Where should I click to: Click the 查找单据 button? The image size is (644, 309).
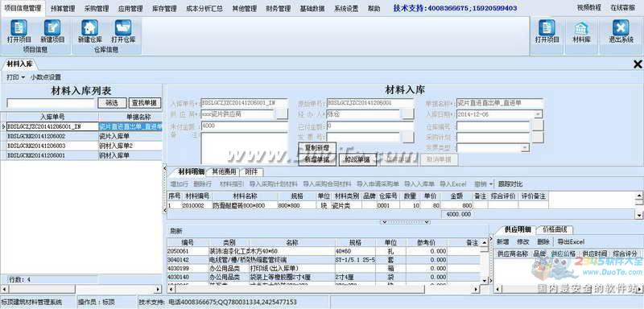[x=145, y=103]
